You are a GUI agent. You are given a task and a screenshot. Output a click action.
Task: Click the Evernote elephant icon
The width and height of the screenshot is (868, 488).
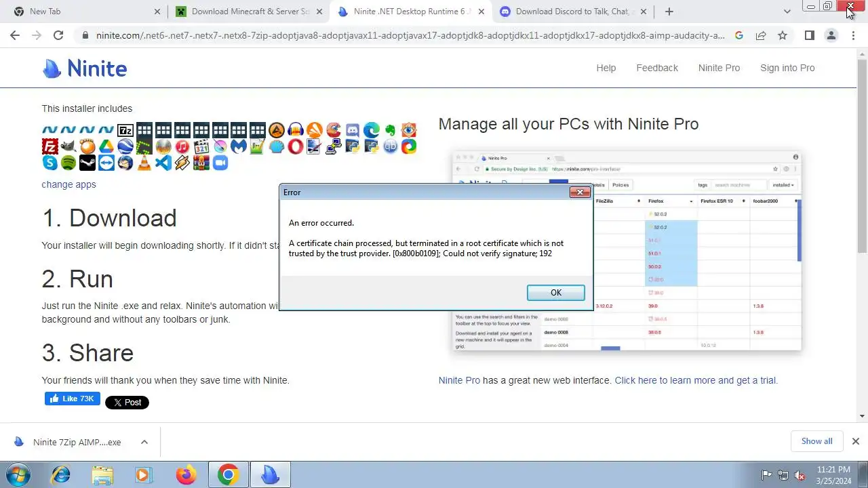pyautogui.click(x=391, y=130)
